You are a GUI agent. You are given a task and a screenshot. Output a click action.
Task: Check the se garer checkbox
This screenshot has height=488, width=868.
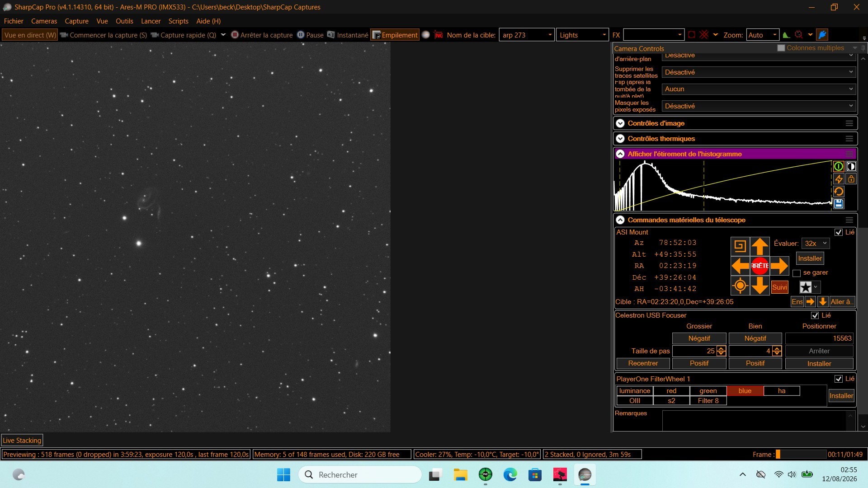click(x=797, y=273)
